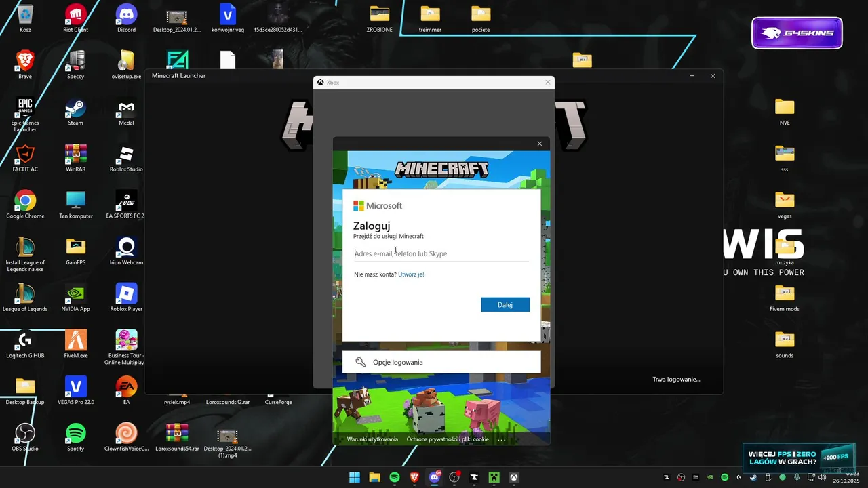868x488 pixels.
Task: Close the Microsoft login dialog
Action: tap(540, 144)
